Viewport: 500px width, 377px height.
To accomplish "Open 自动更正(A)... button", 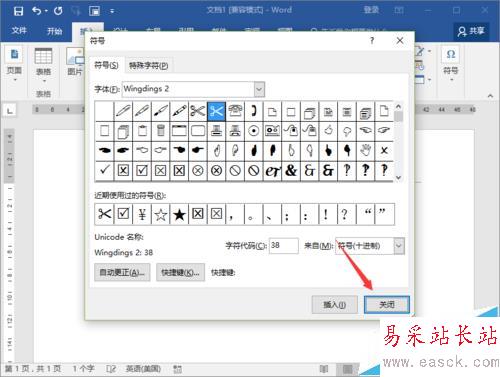I will pos(122,273).
